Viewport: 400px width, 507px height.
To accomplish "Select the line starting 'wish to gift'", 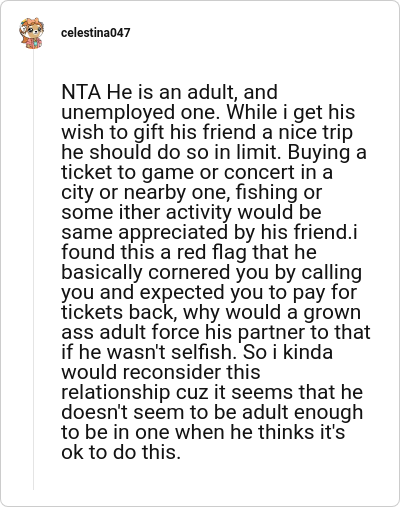I will click(207, 133).
